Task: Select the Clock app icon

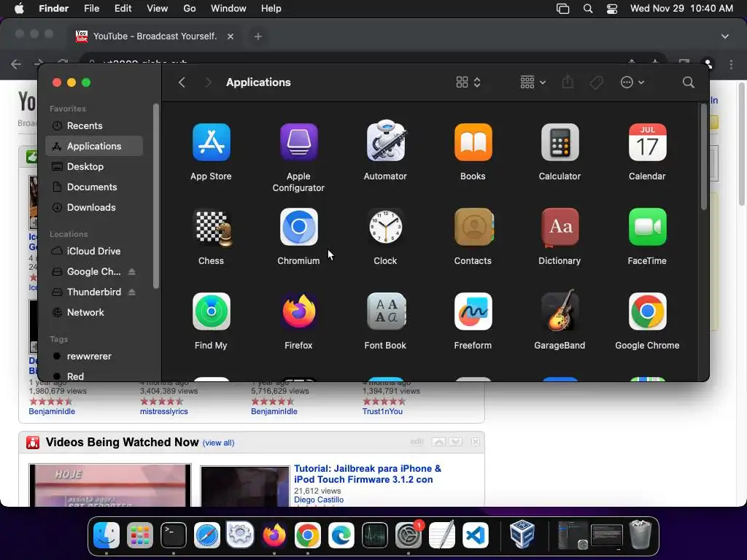Action: (385, 227)
